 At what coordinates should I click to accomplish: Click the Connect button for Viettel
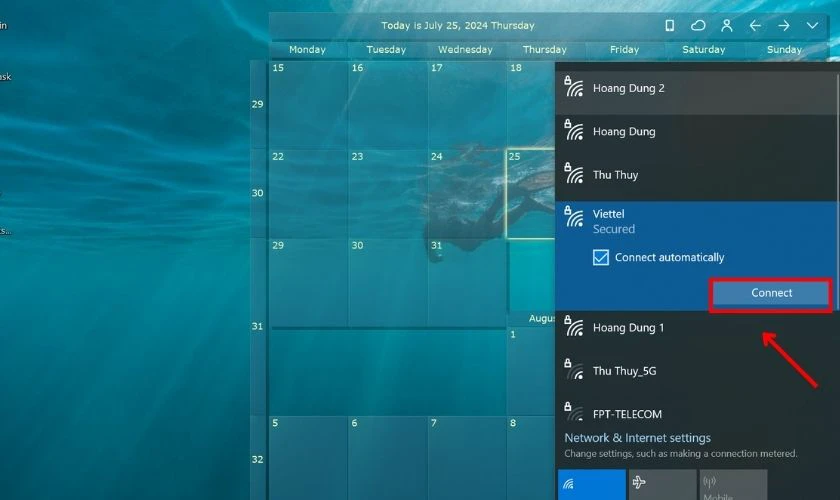tap(771, 293)
